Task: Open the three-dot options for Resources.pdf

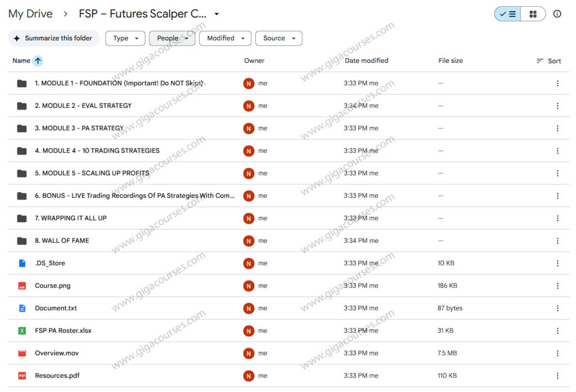Action: [x=557, y=375]
